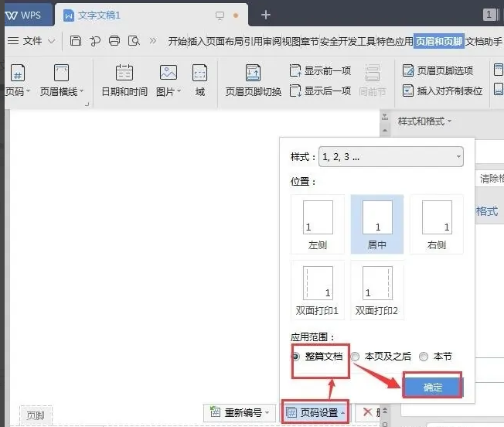The height and width of the screenshot is (427, 504).
Task: Click the 确定 confirm button
Action: [433, 387]
